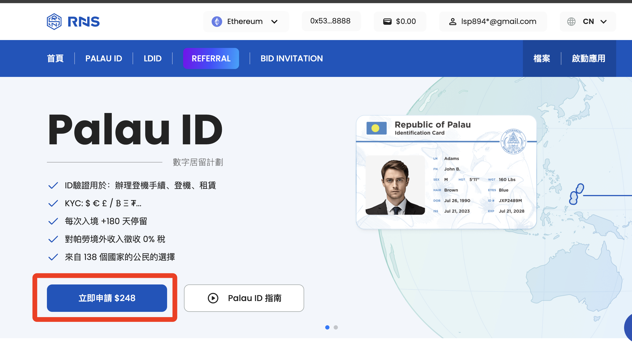Click the globe language icon
This screenshot has height=364, width=632.
[x=571, y=22]
